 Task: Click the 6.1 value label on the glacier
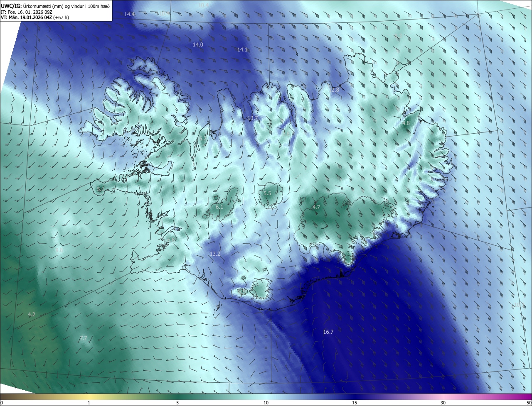220,207
